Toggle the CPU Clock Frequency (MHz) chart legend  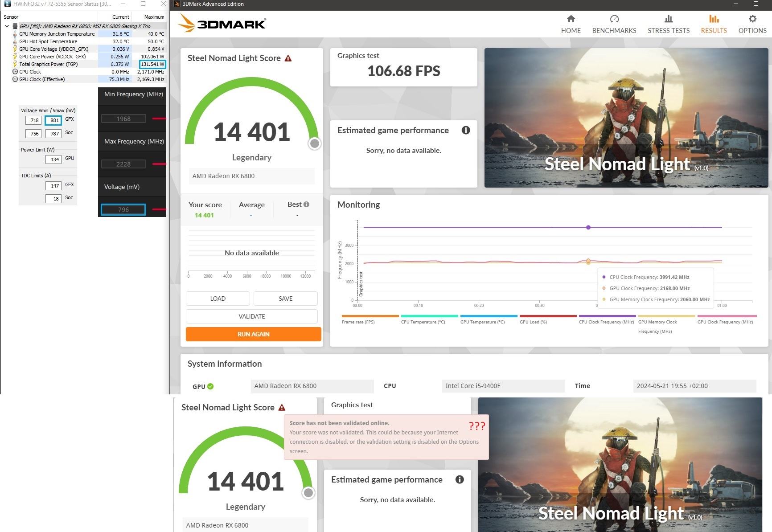pyautogui.click(x=608, y=319)
